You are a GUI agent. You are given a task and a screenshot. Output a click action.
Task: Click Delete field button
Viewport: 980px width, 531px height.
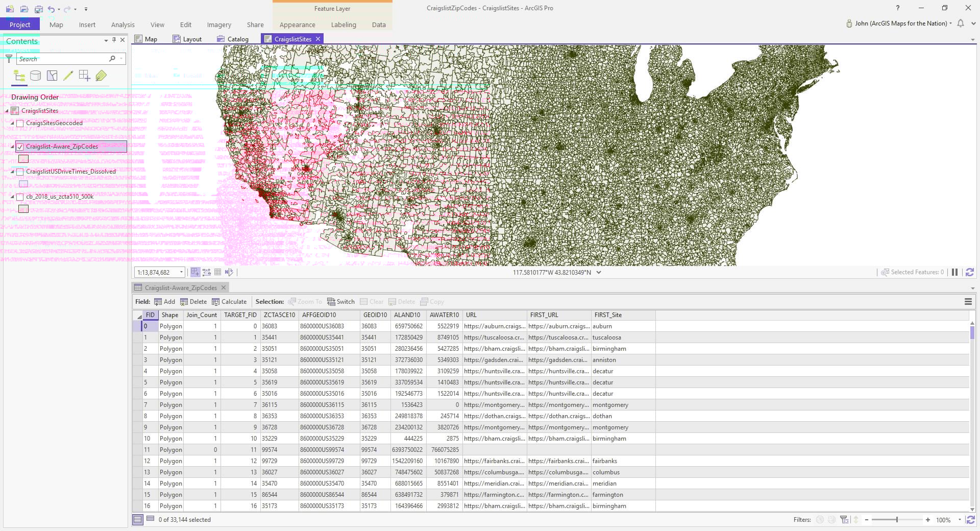(x=193, y=302)
